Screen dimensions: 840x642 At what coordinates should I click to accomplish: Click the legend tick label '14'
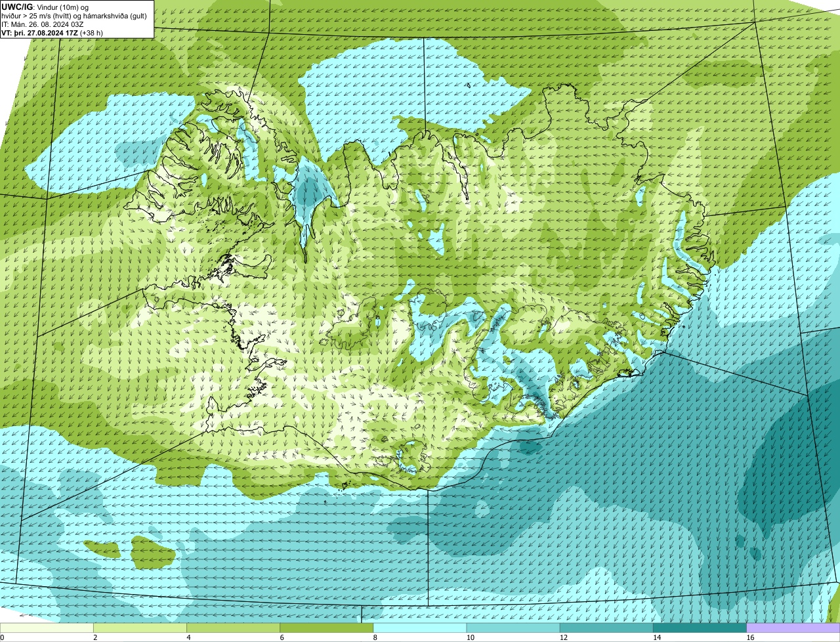pyautogui.click(x=656, y=637)
